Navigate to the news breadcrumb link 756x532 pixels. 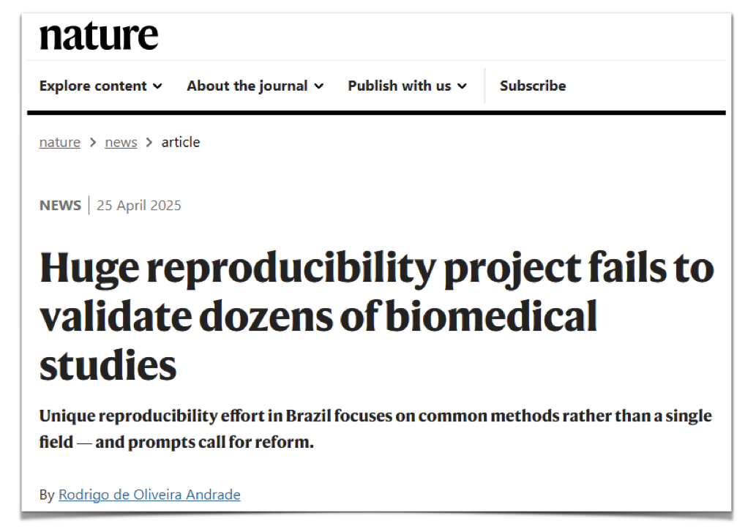pos(121,143)
